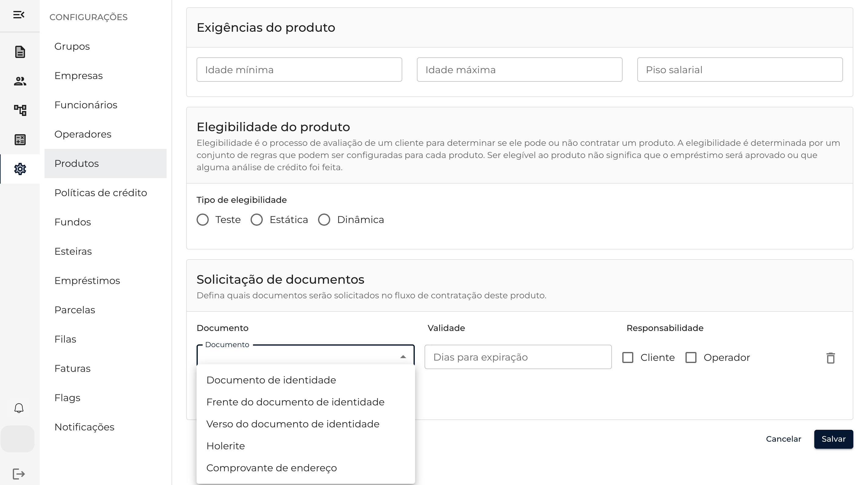Image resolution: width=868 pixels, height=485 pixels.
Task: Delete document row with trash icon
Action: (830, 358)
